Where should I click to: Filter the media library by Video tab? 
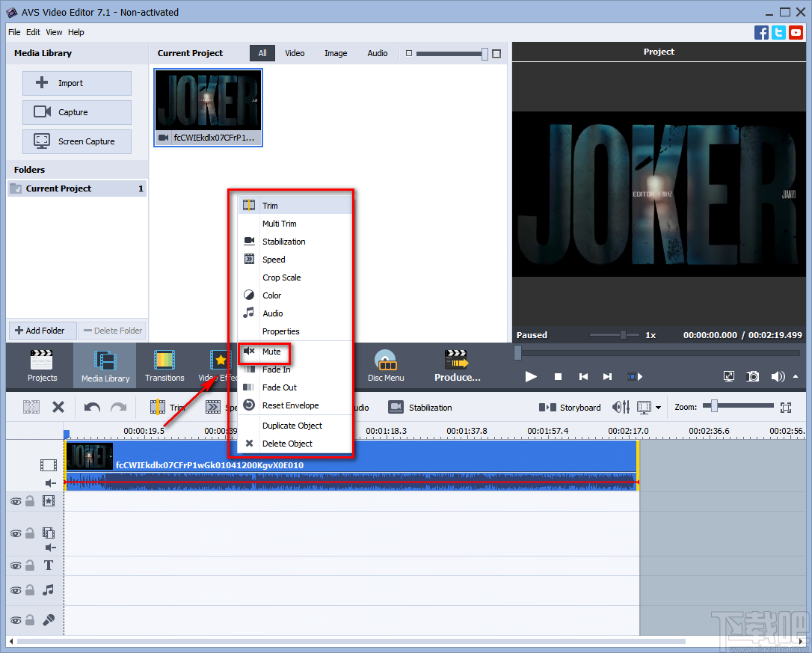(295, 53)
